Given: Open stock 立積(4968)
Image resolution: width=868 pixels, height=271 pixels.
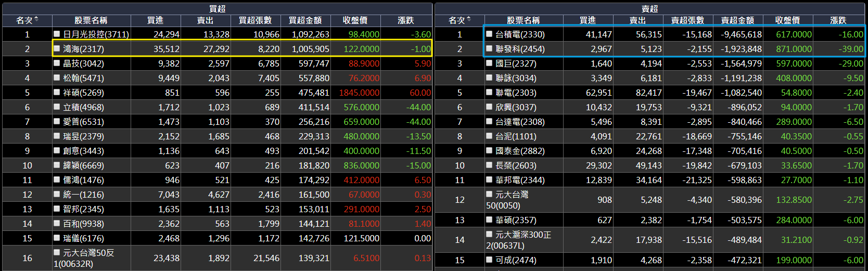Looking at the screenshot, I should click(x=83, y=107).
